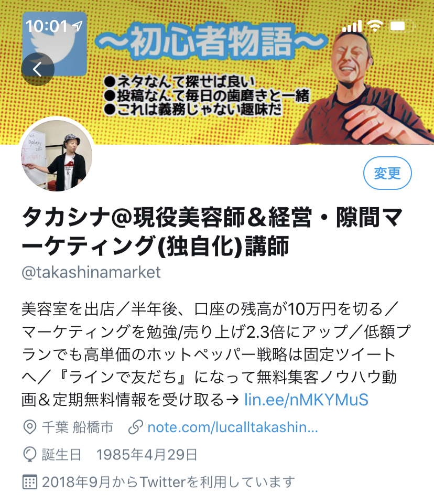Viewport: 434px width, 504px height.
Task: Tap the 誕生日 1985年4月29日 birthday text
Action: click(120, 455)
